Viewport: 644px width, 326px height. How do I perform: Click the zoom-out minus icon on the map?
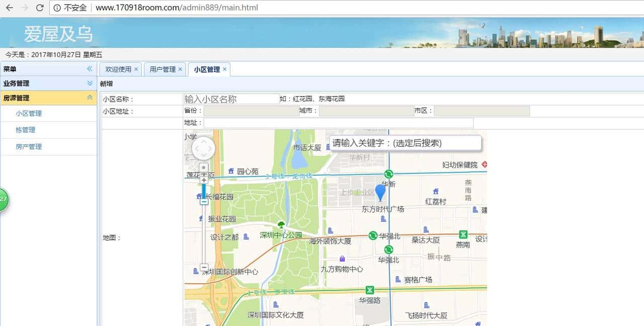203,268
